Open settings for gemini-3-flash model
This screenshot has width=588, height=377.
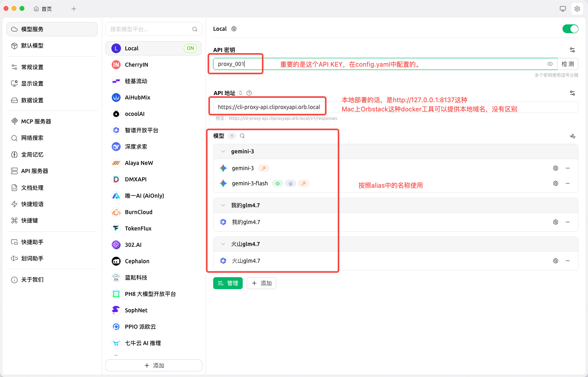(x=556, y=183)
